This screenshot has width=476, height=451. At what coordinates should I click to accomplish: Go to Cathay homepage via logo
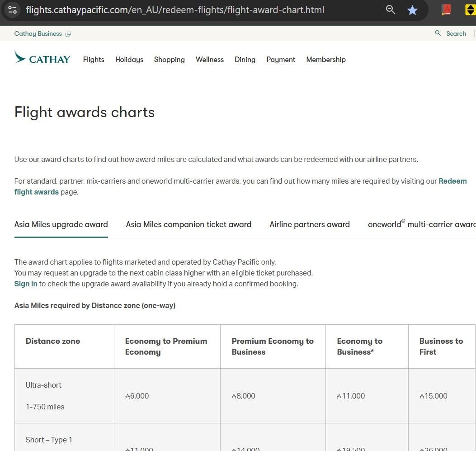coord(42,57)
